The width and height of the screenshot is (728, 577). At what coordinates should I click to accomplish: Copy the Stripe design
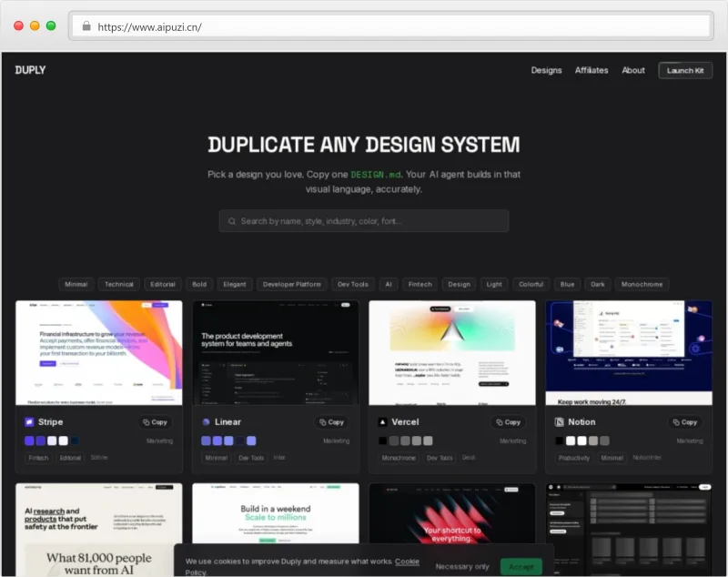[155, 422]
